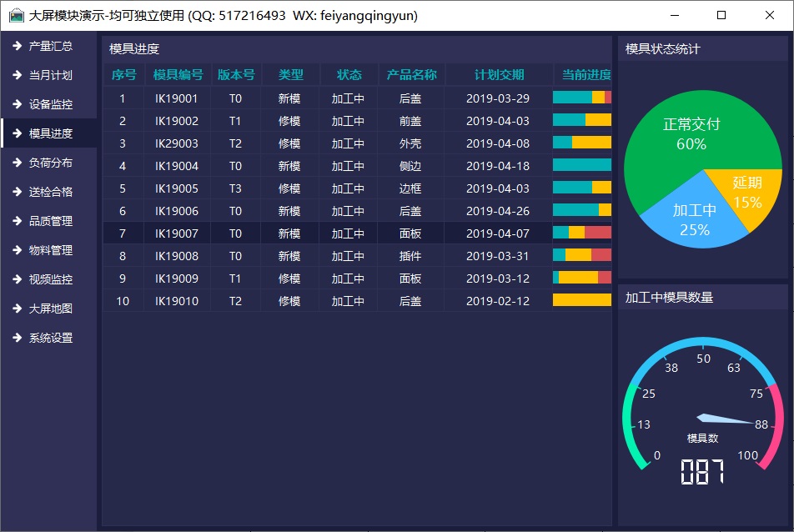The width and height of the screenshot is (794, 532).
Task: Click the app icon in title bar
Action: (x=16, y=16)
